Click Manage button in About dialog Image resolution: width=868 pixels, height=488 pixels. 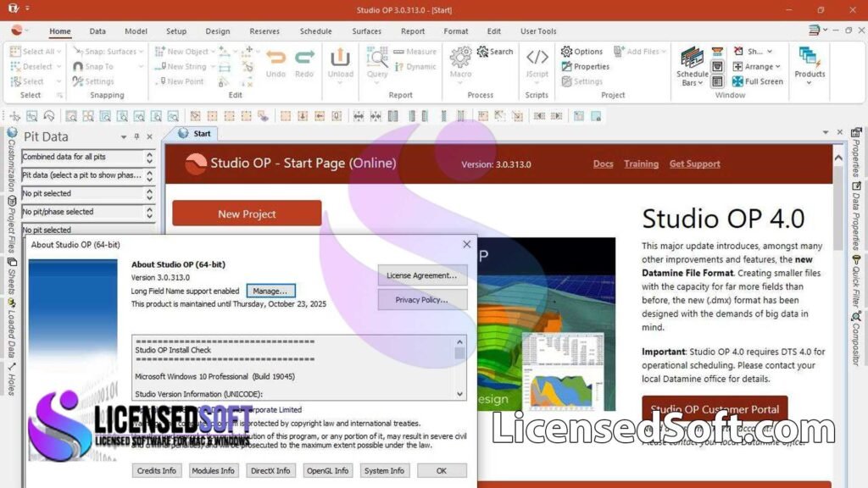pos(270,291)
